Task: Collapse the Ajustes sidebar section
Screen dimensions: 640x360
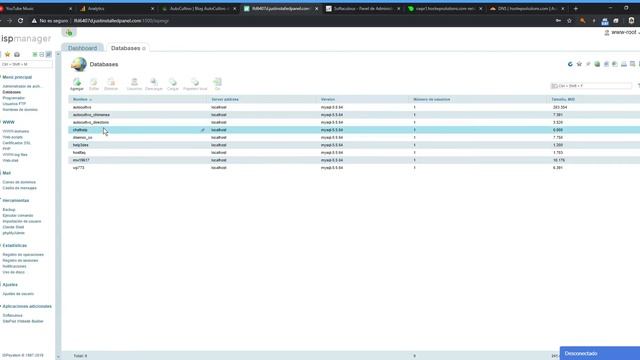Action: coord(10,284)
